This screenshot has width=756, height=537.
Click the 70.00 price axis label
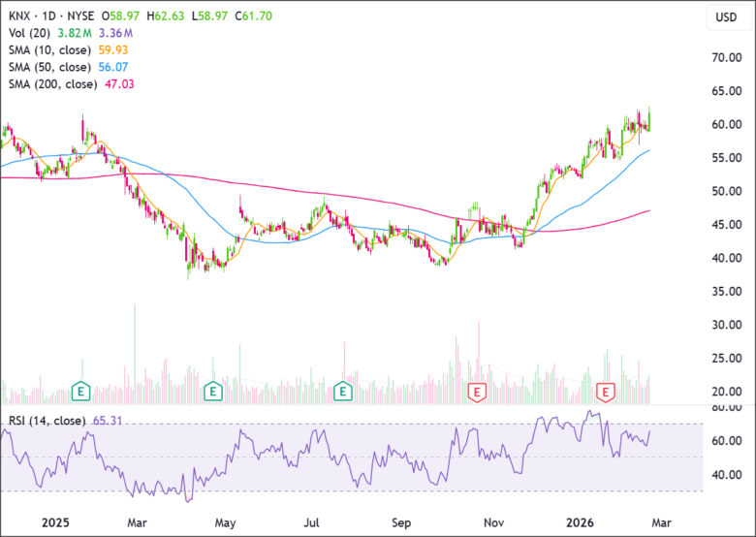click(726, 58)
